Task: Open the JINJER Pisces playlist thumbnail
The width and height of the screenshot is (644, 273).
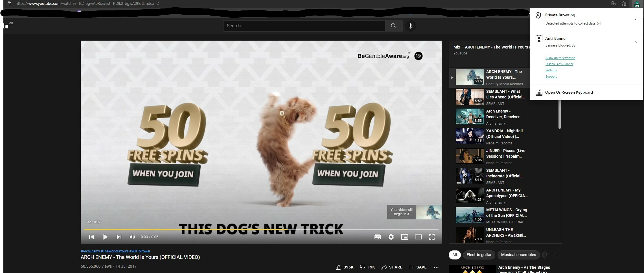Action: click(470, 156)
